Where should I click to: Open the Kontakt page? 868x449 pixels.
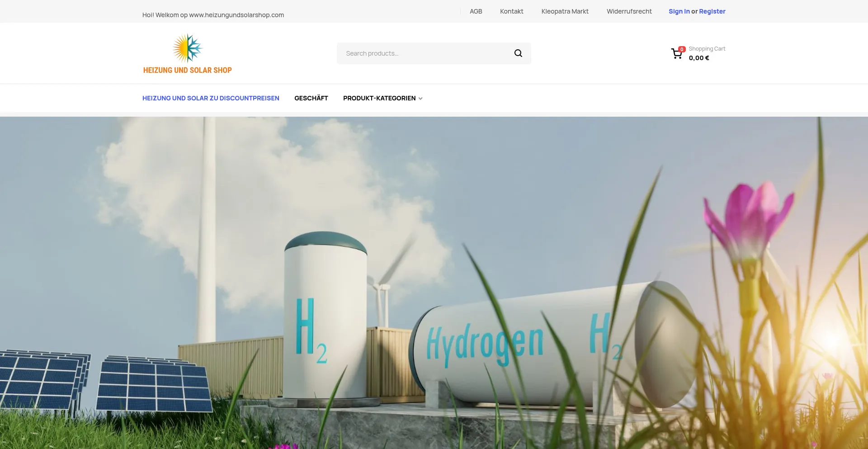(511, 11)
